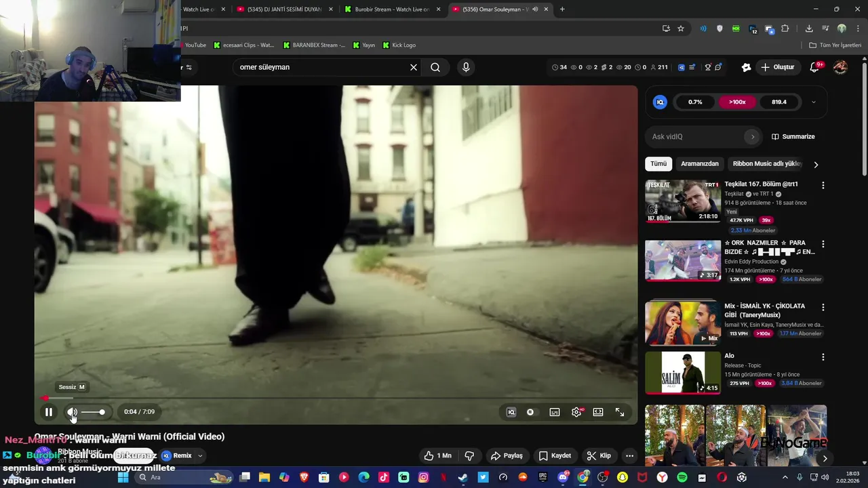
Task: Open the vidIQ blue toolbar icon in header
Action: (x=682, y=67)
